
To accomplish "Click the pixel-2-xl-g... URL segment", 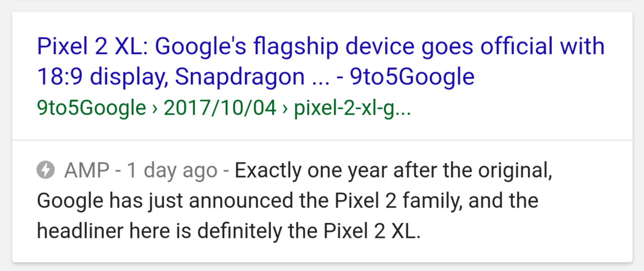I will (352, 108).
